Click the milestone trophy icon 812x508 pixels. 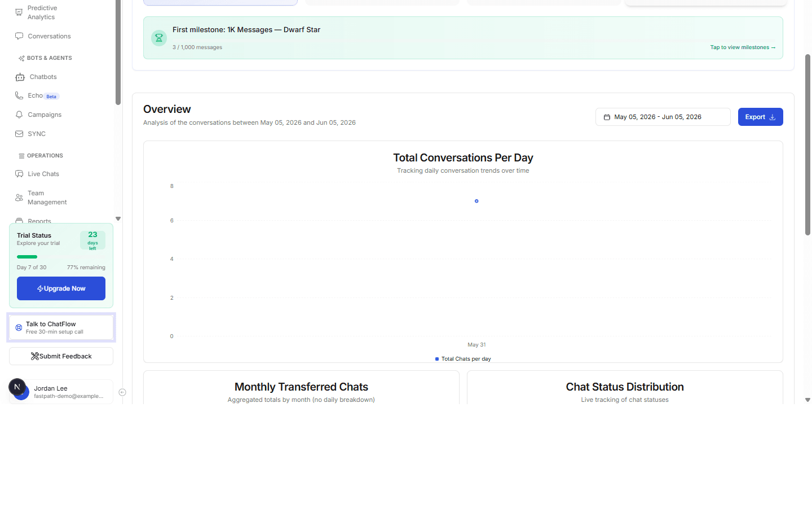(x=159, y=38)
